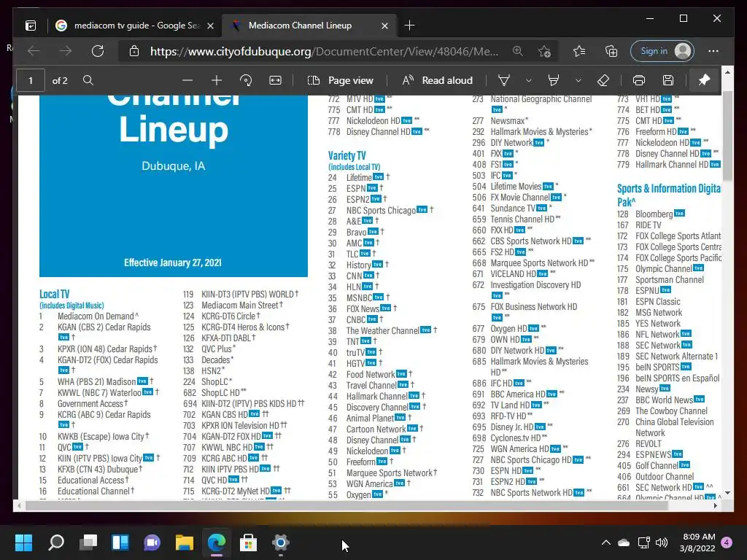Refresh the current page
Viewport: 747px width, 560px height.
pyautogui.click(x=98, y=51)
